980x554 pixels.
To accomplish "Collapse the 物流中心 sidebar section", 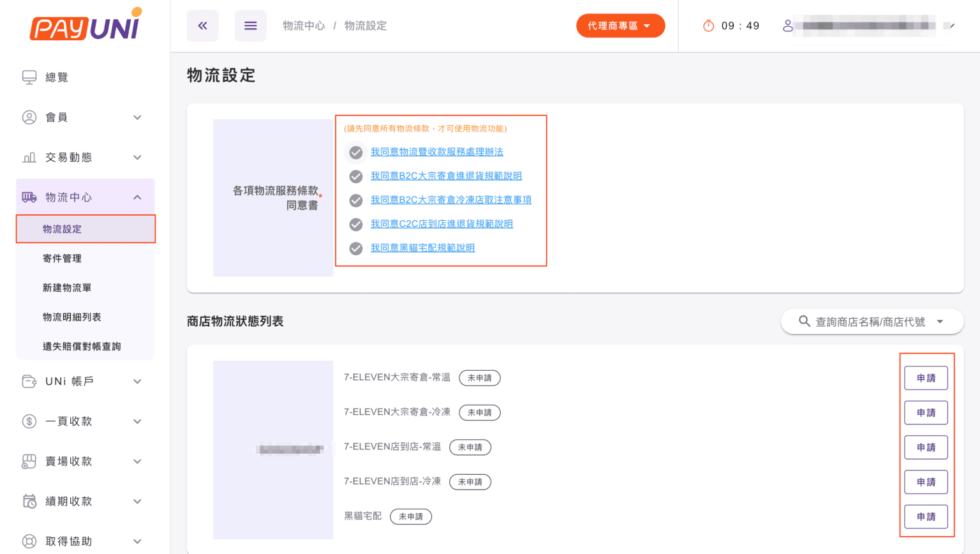I will click(137, 197).
